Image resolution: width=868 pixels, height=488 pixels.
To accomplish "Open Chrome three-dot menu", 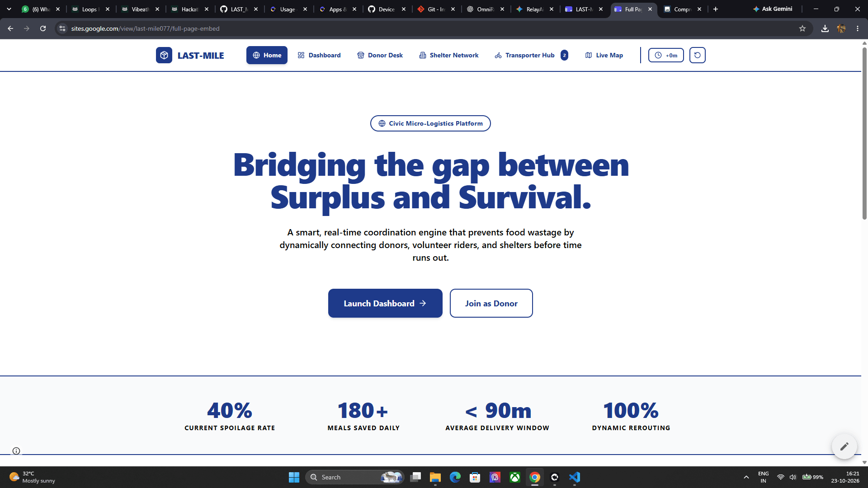I will [858, 28].
